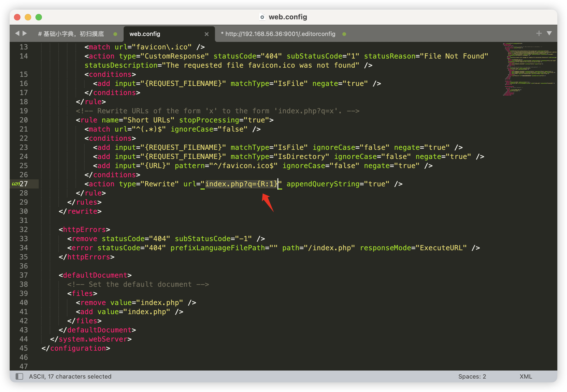This screenshot has height=392, width=567.
Task: Click '^/favicon.ico$' pattern on line 25
Action: (x=243, y=166)
